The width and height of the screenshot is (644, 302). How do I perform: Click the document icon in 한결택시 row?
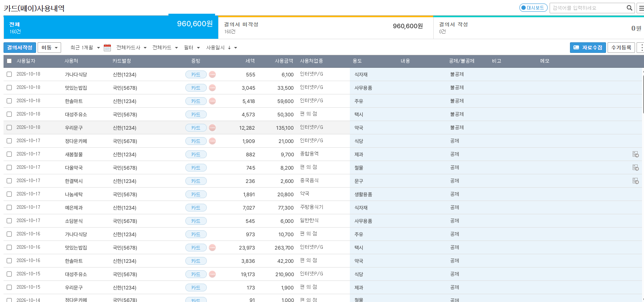pyautogui.click(x=635, y=181)
